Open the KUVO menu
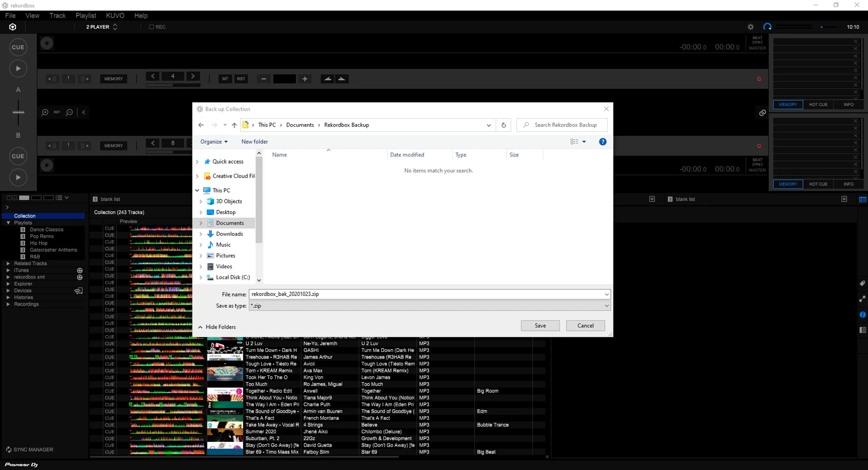This screenshot has height=470, width=868. 115,16
